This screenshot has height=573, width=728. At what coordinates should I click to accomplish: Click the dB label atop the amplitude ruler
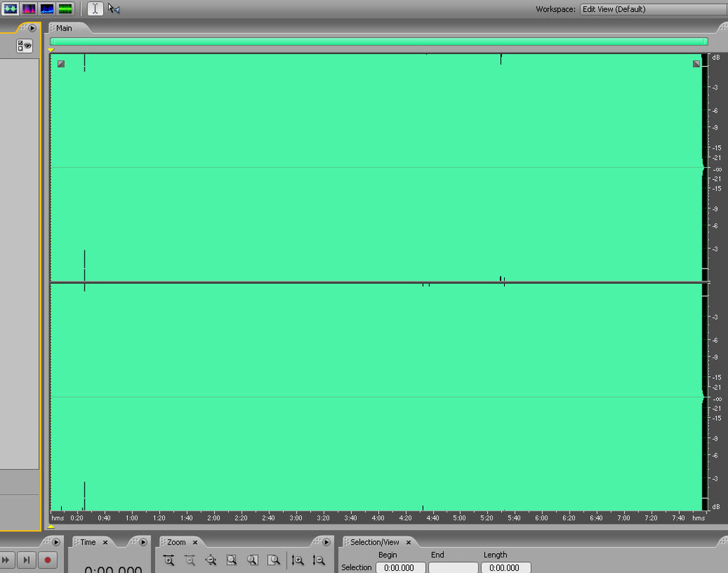[x=716, y=58]
